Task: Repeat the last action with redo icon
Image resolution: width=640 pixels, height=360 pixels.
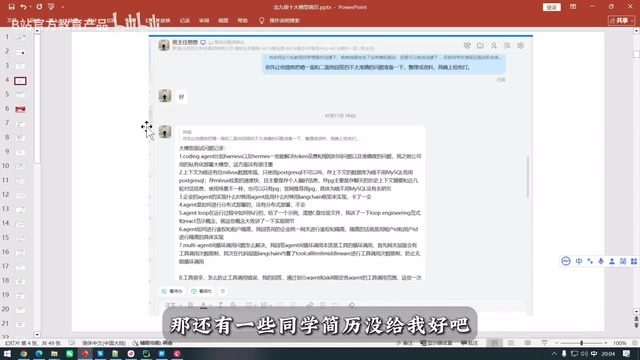Action: pyautogui.click(x=39, y=7)
